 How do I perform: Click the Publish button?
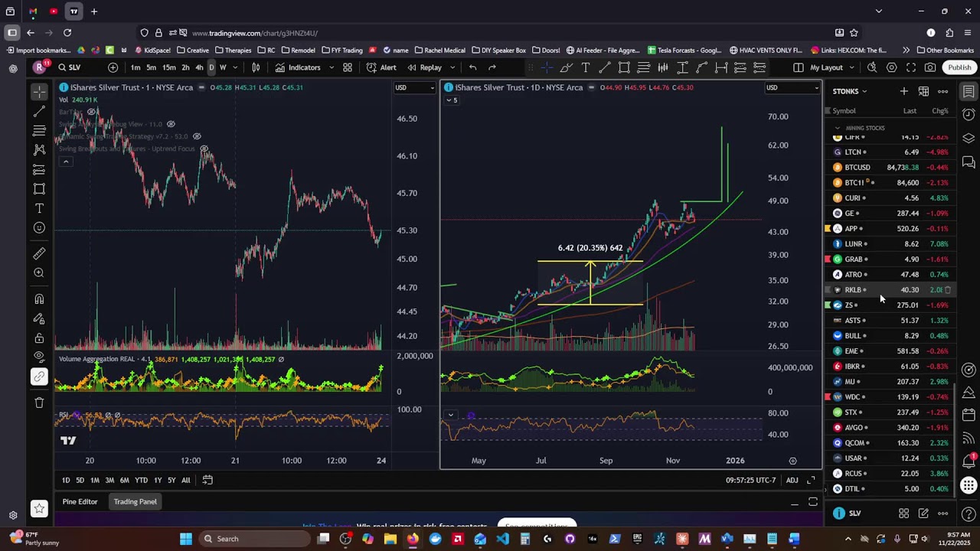click(959, 67)
